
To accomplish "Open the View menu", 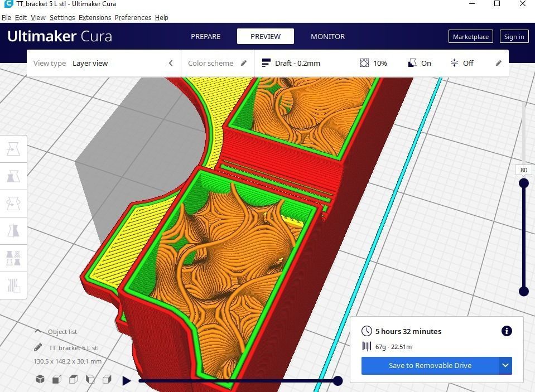I will (x=38, y=17).
